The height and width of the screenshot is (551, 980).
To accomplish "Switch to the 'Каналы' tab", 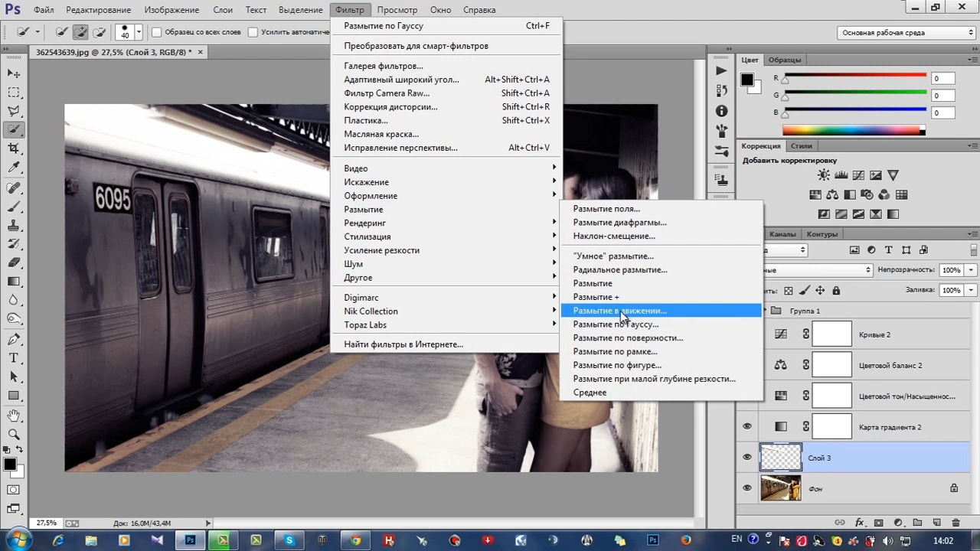I will 782,234.
